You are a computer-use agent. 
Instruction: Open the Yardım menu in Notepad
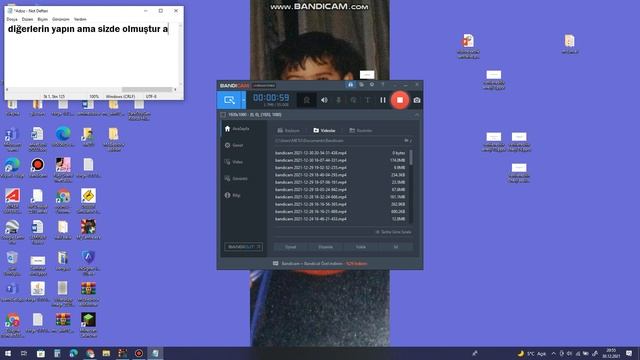[x=80, y=19]
